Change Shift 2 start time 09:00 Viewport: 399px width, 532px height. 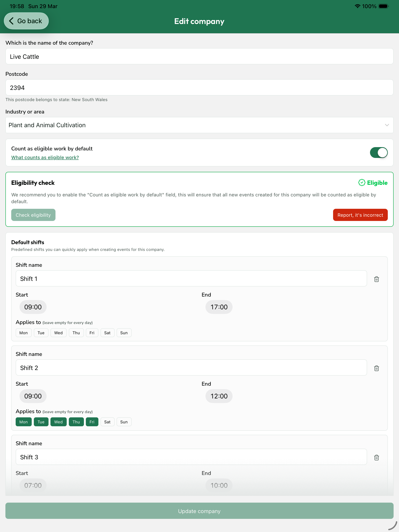pyautogui.click(x=33, y=396)
